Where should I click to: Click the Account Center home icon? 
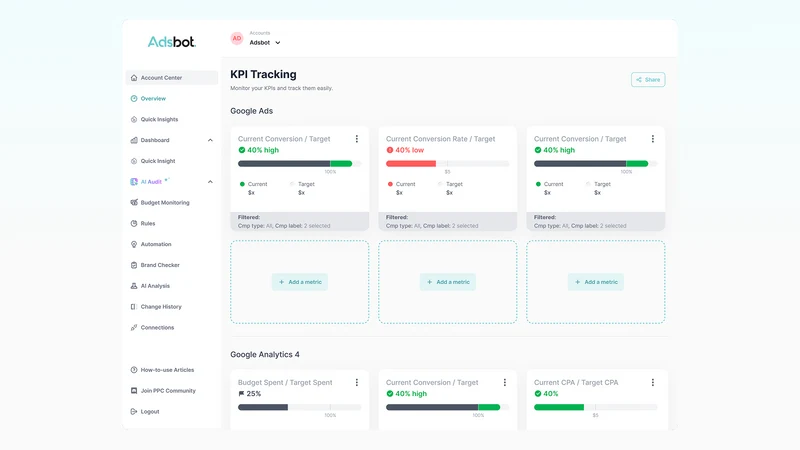click(134, 78)
